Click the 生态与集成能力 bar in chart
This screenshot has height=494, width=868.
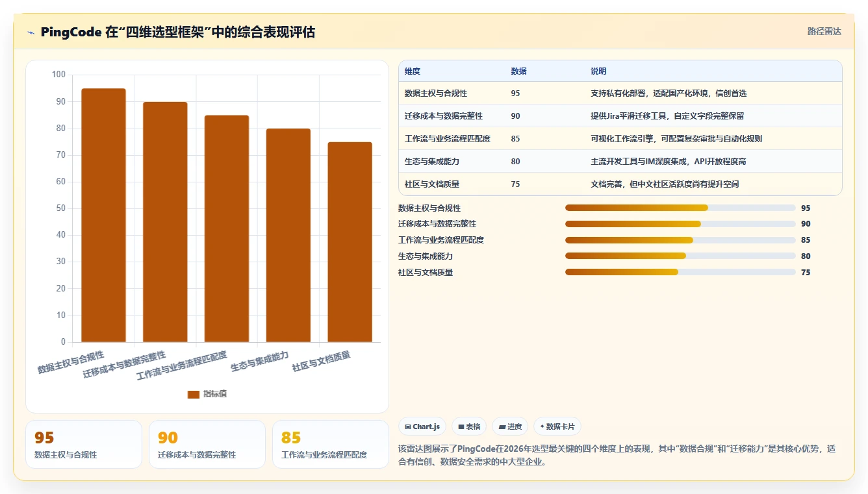(288, 236)
